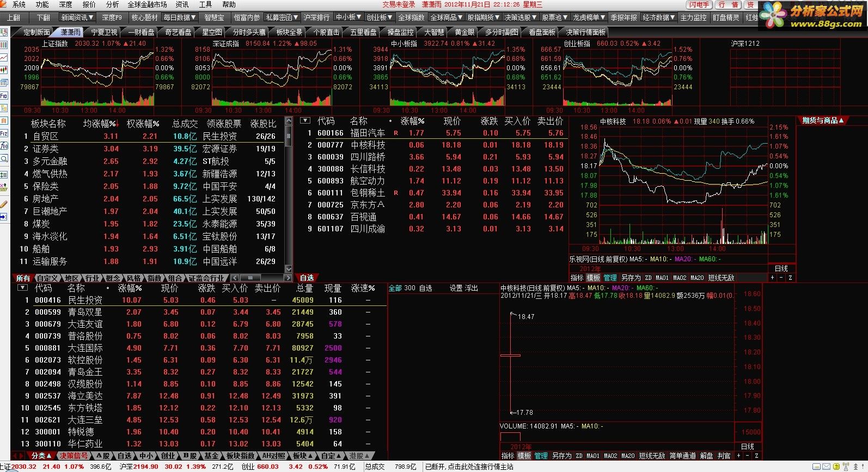
Task: Click the magnifier search sidebar icon
Action: 4,158
